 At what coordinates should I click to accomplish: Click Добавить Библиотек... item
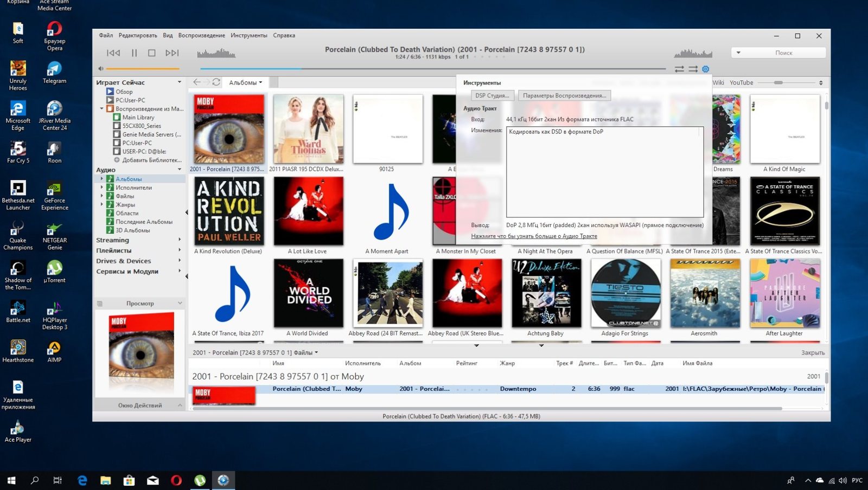(148, 160)
